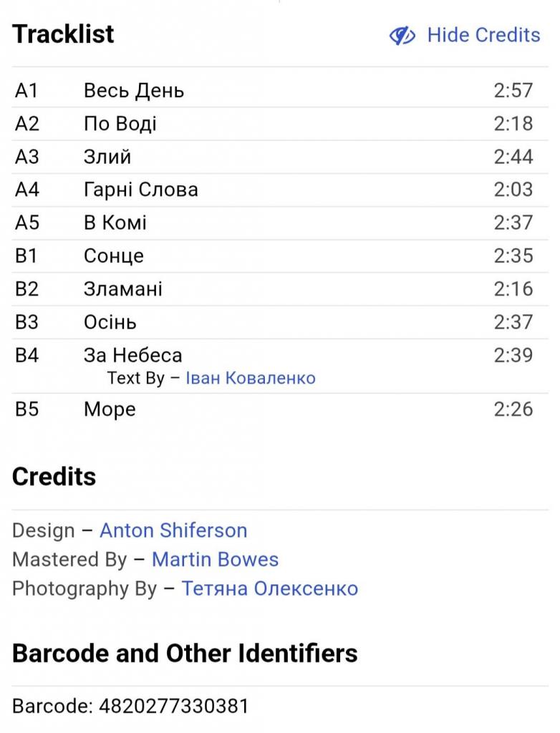560x733 pixels.
Task: Select track B3 Осінь
Action: [x=110, y=321]
